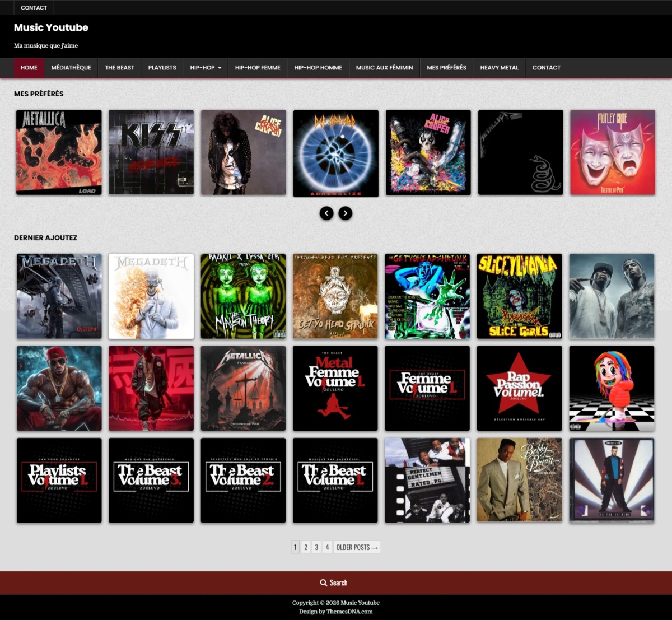This screenshot has width=672, height=620.
Task: Open Def Leppard Adrenalize album thumbnail
Action: 336,153
